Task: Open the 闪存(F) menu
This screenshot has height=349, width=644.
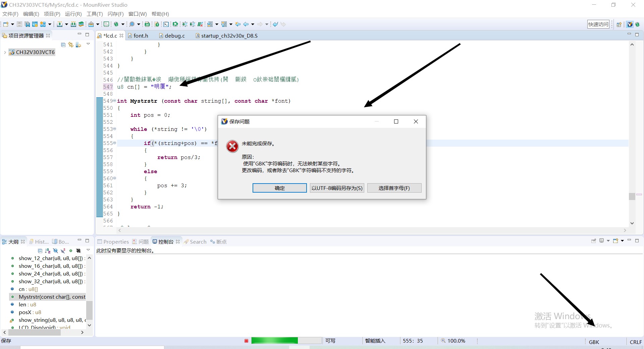Action: click(116, 14)
